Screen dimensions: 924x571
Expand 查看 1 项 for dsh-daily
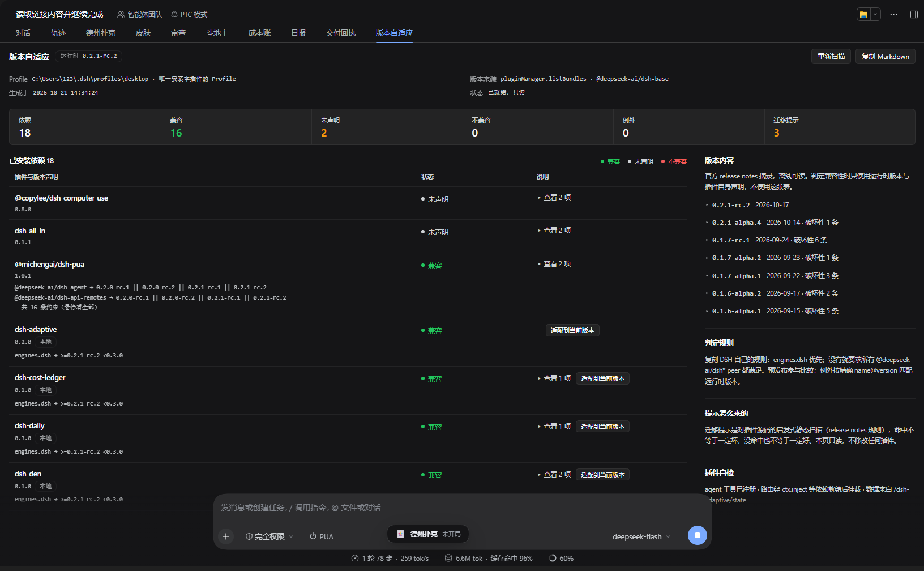coord(554,427)
